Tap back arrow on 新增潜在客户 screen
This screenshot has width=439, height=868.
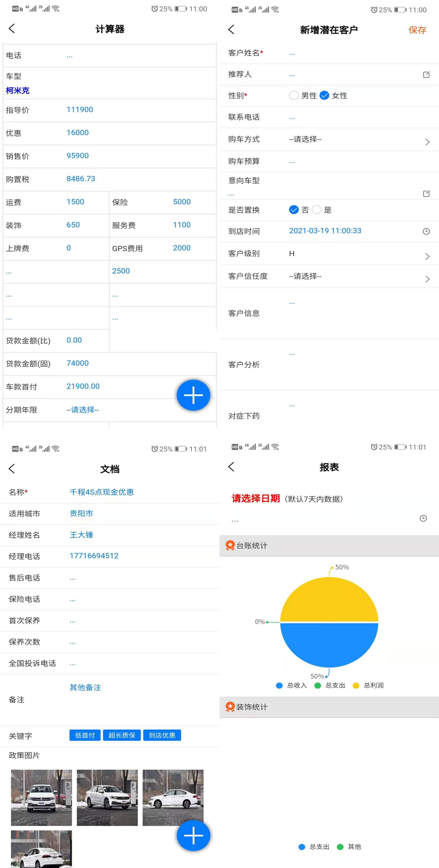(x=231, y=30)
